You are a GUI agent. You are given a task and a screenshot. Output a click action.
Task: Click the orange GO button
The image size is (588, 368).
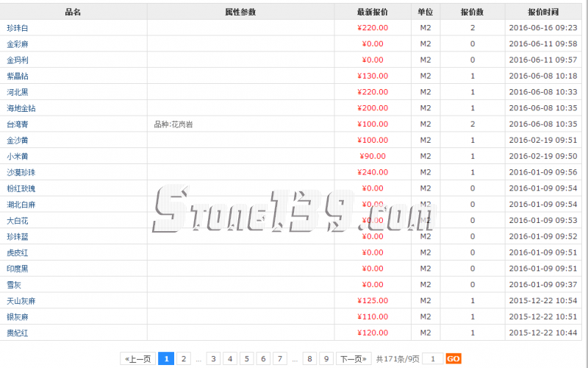pos(453,358)
